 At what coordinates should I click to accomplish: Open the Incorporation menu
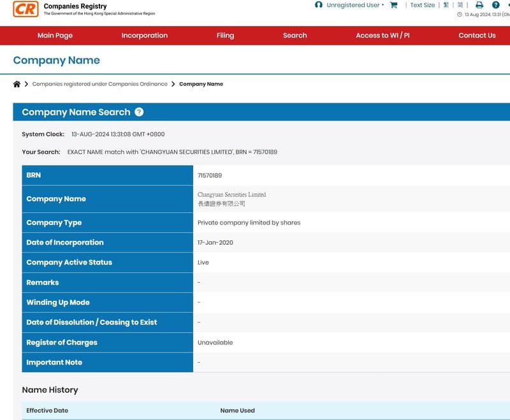coord(145,36)
